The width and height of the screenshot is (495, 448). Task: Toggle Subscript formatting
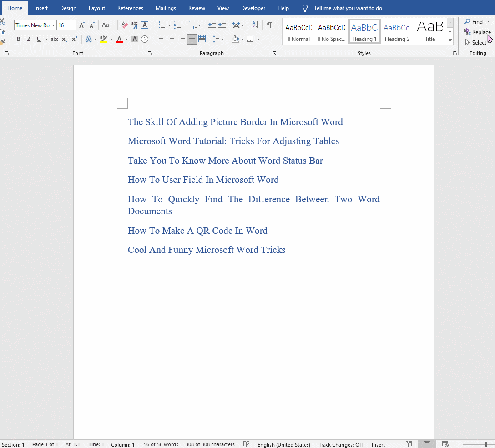pyautogui.click(x=65, y=39)
